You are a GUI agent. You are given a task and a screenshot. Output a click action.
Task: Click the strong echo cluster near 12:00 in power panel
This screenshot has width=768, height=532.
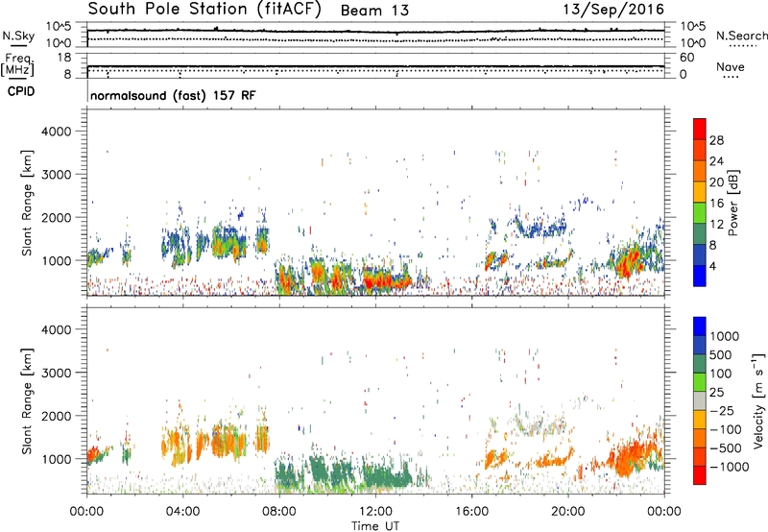387,281
